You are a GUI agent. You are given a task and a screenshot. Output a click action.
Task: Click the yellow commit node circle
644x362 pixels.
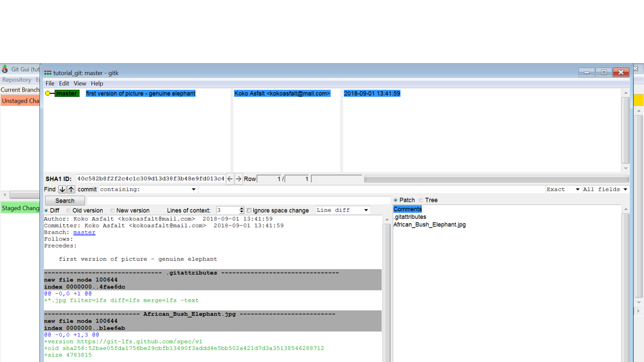coord(48,93)
